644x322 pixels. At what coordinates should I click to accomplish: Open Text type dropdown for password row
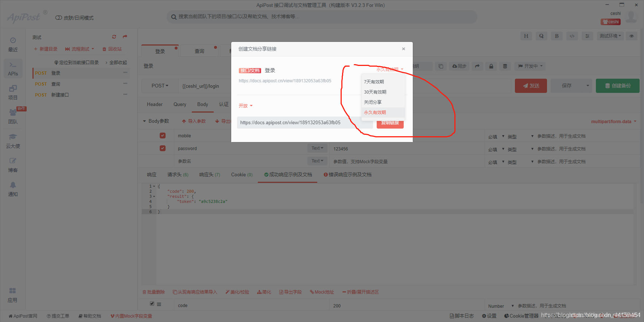(x=317, y=148)
